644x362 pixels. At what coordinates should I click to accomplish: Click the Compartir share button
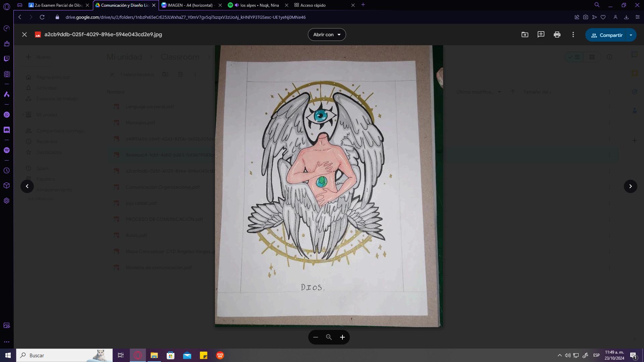[x=606, y=35]
